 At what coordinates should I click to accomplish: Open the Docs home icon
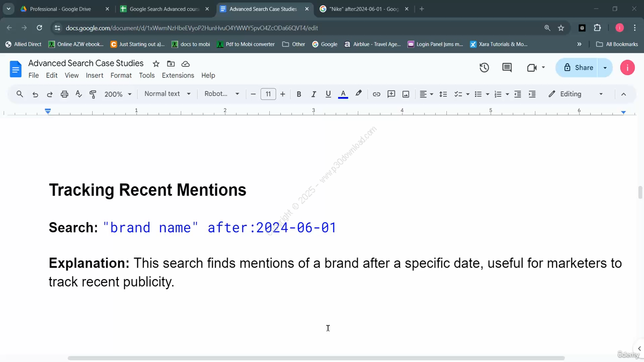click(x=16, y=69)
